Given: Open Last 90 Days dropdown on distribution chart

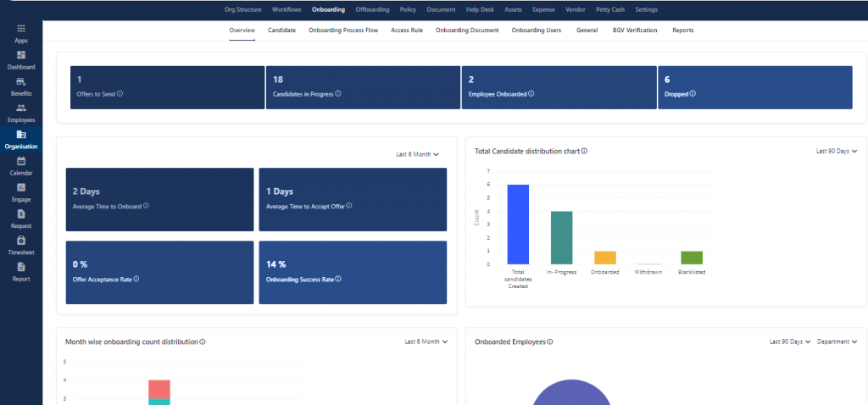Looking at the screenshot, I should click(x=837, y=151).
